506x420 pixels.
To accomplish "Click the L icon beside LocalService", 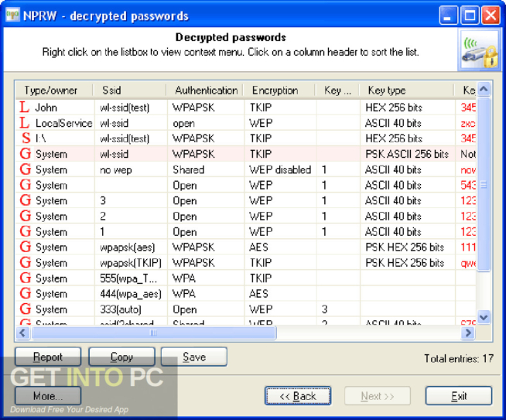I will 25,122.
